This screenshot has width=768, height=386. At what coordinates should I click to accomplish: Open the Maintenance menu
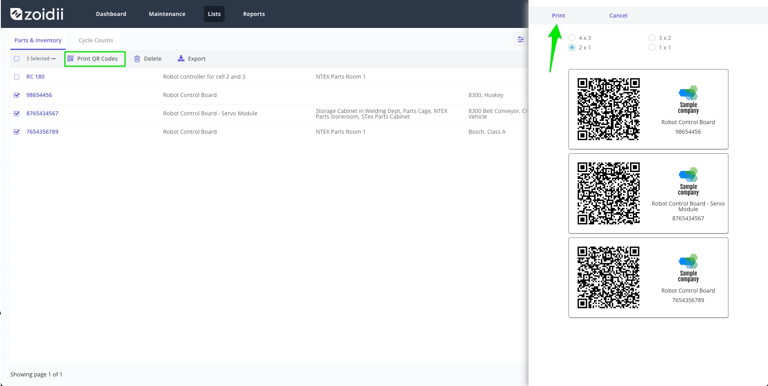click(167, 14)
